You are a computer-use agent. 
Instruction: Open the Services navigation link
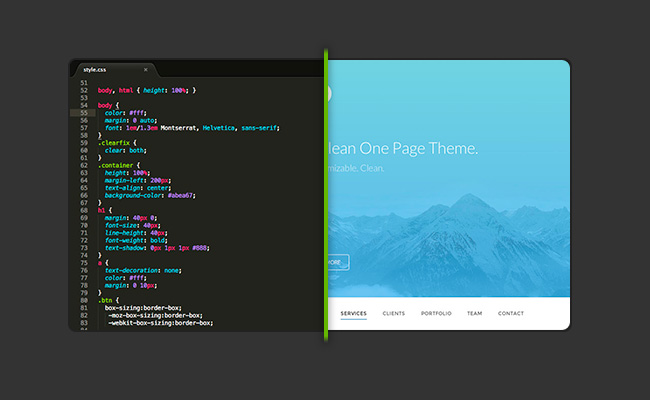[x=353, y=314]
